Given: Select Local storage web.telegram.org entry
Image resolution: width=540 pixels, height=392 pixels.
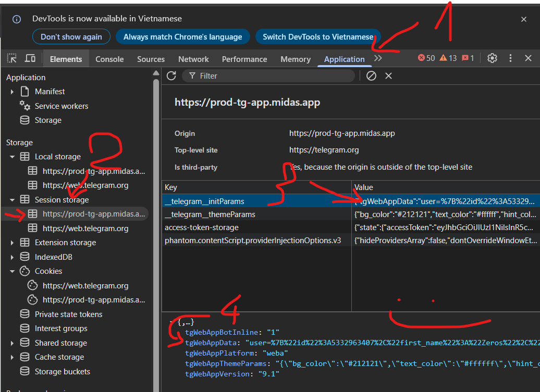Looking at the screenshot, I should [x=85, y=185].
